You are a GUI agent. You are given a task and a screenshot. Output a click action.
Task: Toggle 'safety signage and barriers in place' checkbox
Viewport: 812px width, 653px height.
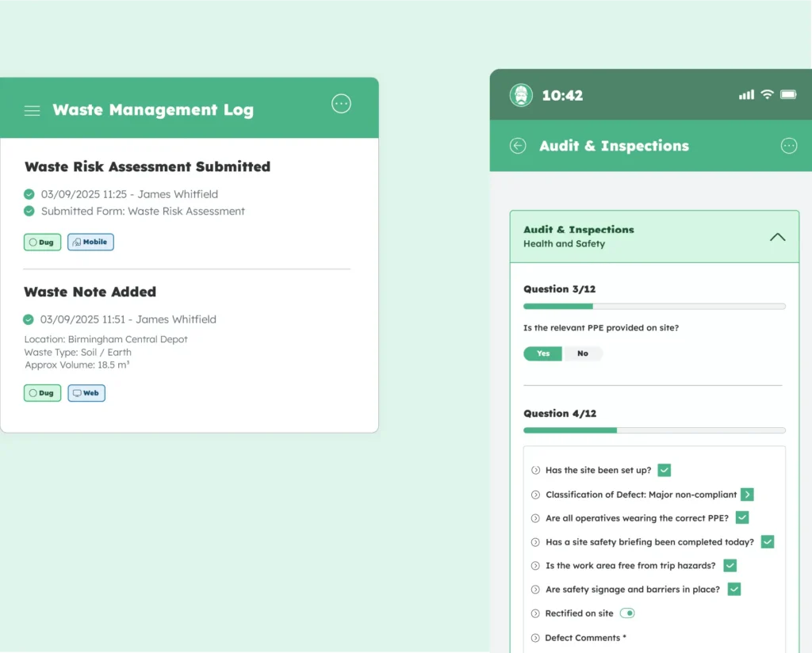click(733, 590)
